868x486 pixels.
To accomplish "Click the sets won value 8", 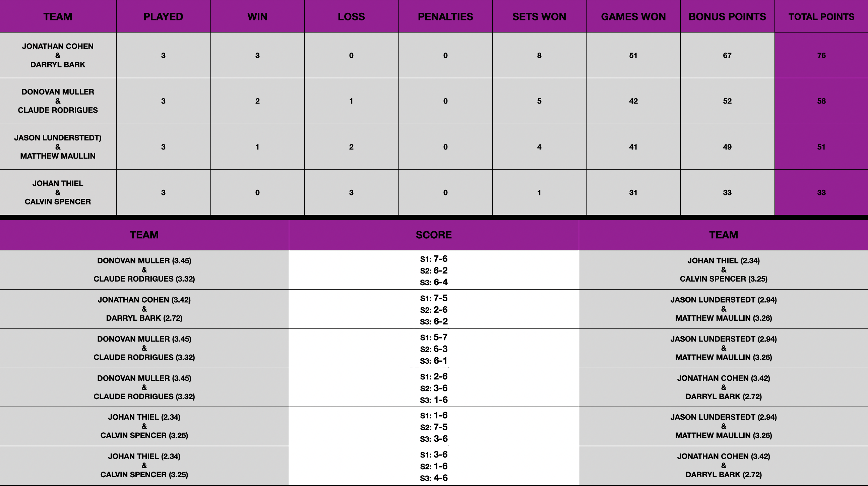I will 539,55.
